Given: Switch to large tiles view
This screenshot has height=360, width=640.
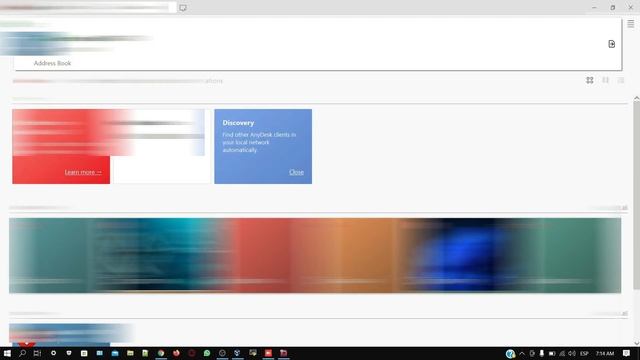Looking at the screenshot, I should click(x=590, y=80).
